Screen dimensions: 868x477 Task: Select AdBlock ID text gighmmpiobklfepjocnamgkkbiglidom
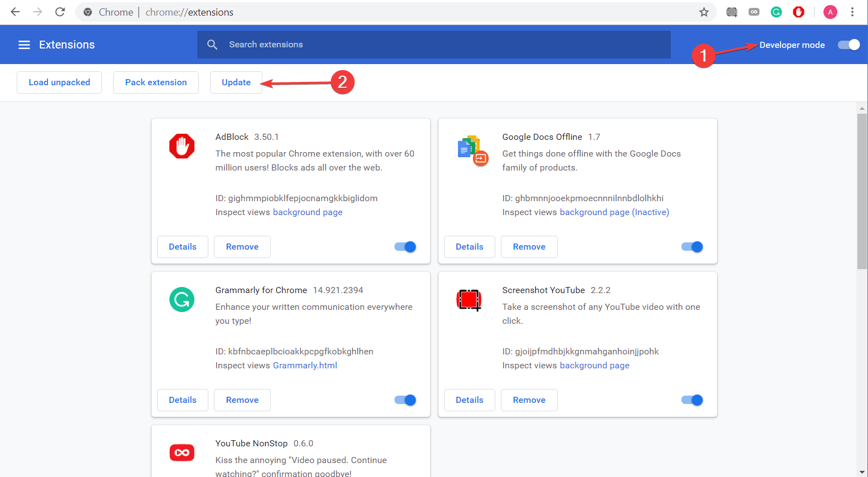303,198
